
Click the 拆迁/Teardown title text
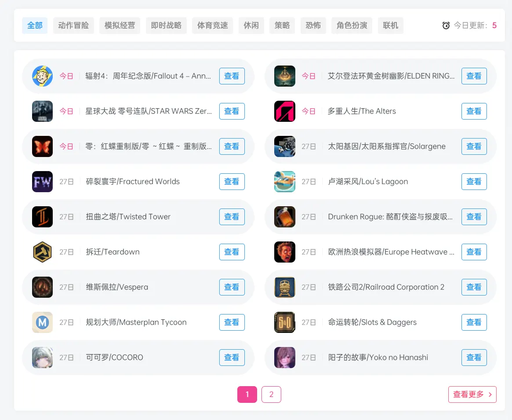point(113,252)
